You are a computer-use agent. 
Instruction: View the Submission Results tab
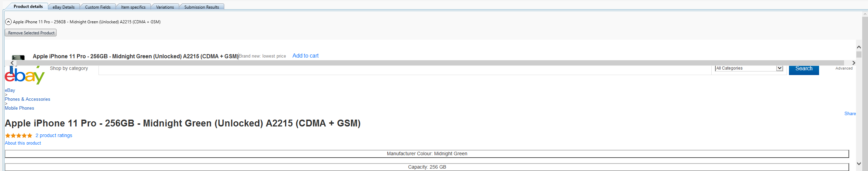[202, 7]
